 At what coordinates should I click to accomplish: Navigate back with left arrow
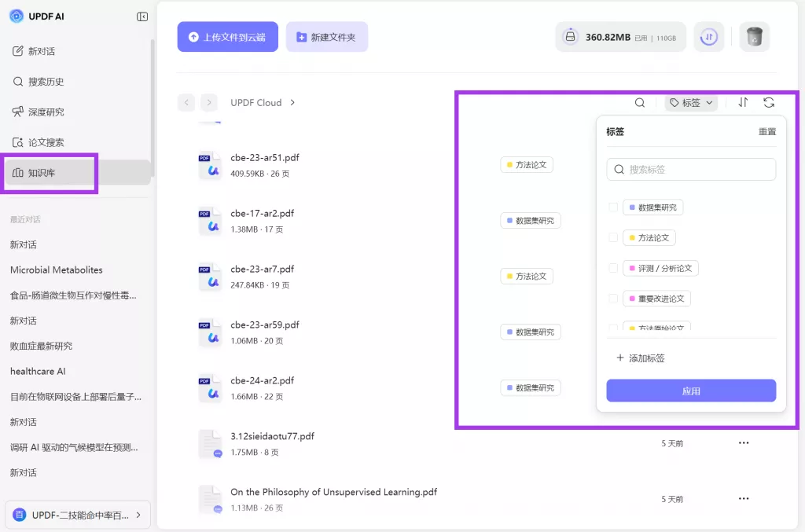186,103
